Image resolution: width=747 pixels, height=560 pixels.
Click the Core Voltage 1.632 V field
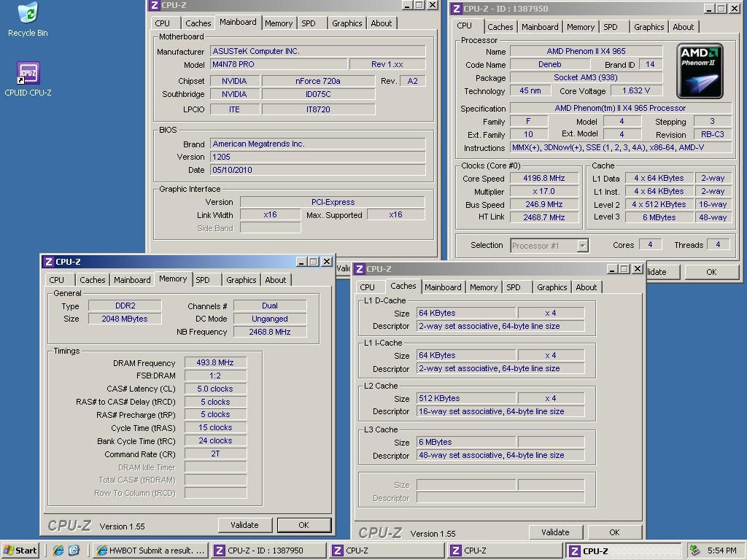[x=635, y=90]
